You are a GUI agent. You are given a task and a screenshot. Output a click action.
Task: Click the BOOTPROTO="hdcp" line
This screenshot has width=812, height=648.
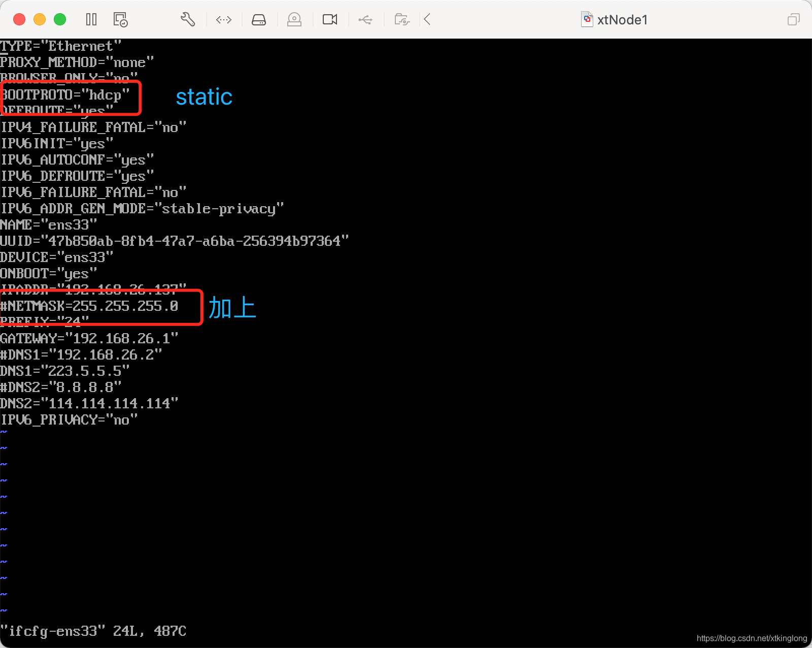[66, 95]
